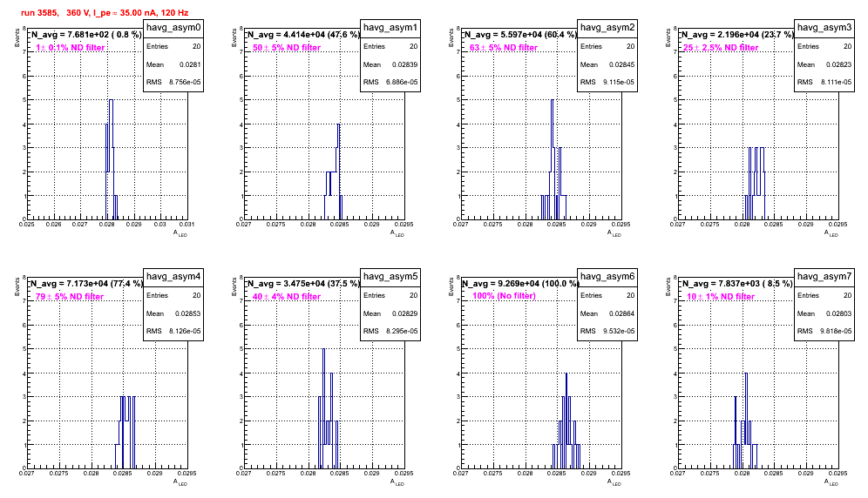Click Mean 0.0281 in havg_asym0 stats
Viewport: 868px width, 498px height.
click(x=173, y=64)
